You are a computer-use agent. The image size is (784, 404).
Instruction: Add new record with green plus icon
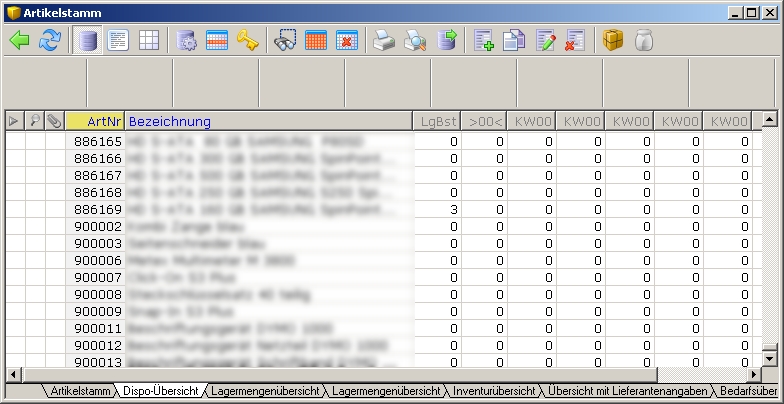click(484, 40)
